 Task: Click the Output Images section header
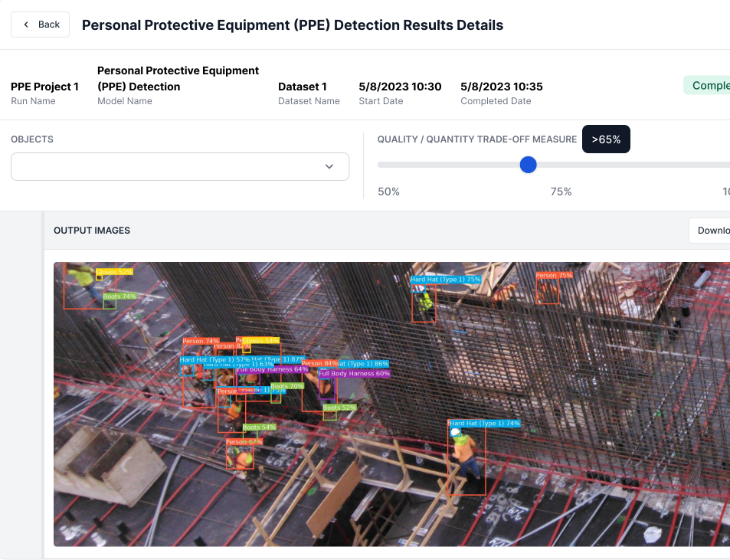click(92, 231)
